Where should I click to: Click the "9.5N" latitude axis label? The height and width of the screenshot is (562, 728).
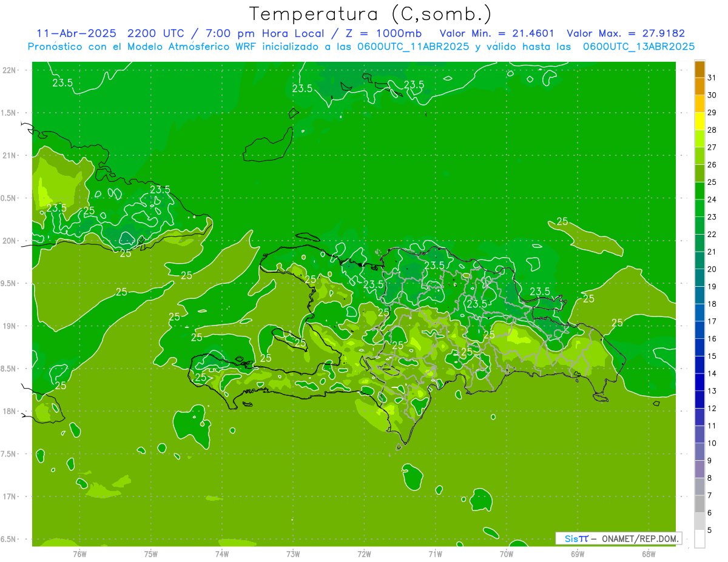pyautogui.click(x=9, y=283)
